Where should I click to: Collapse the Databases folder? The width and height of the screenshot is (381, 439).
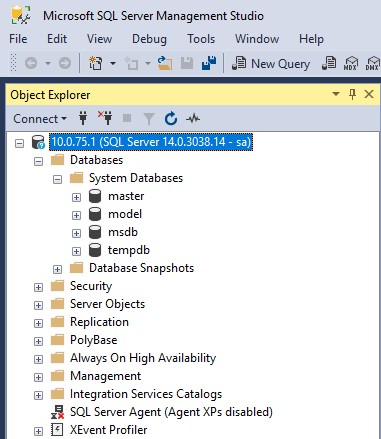pyautogui.click(x=39, y=162)
